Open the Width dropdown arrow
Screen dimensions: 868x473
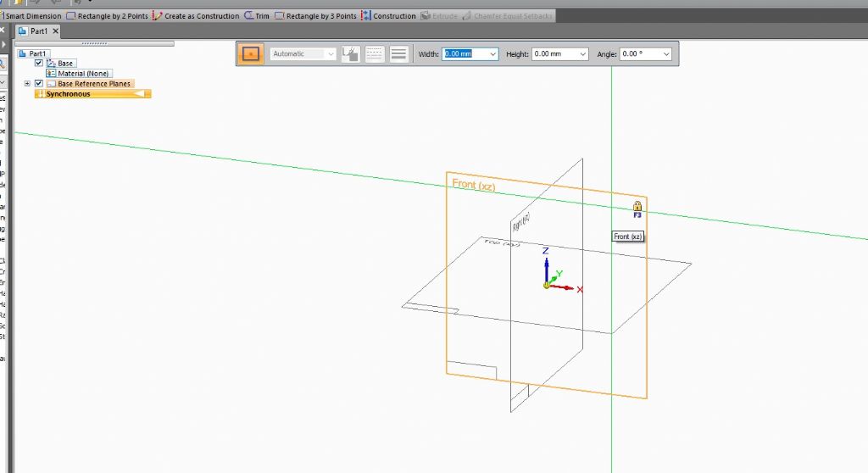(x=492, y=53)
